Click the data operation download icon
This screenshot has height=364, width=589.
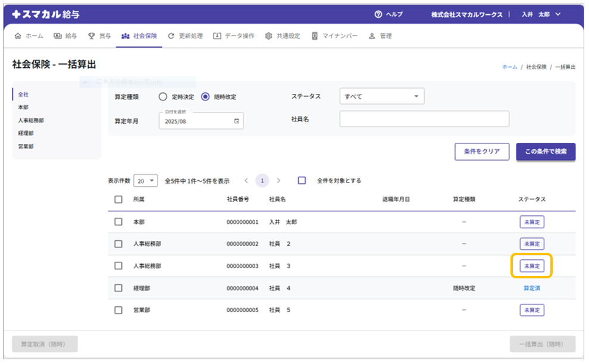pyautogui.click(x=217, y=36)
